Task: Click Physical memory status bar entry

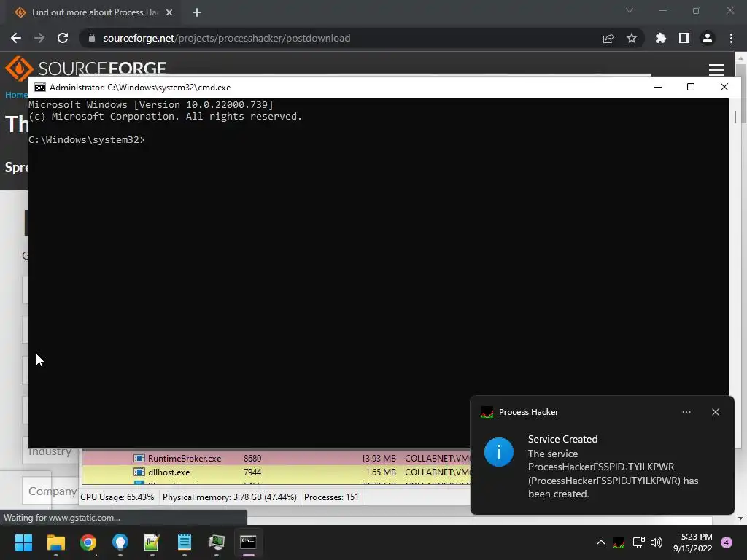Action: (230, 497)
